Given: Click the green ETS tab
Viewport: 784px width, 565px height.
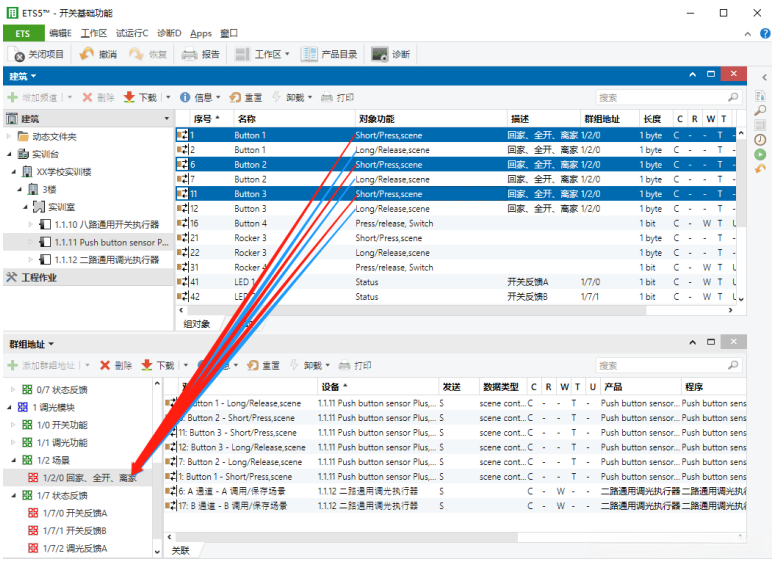Looking at the screenshot, I should pos(23,34).
